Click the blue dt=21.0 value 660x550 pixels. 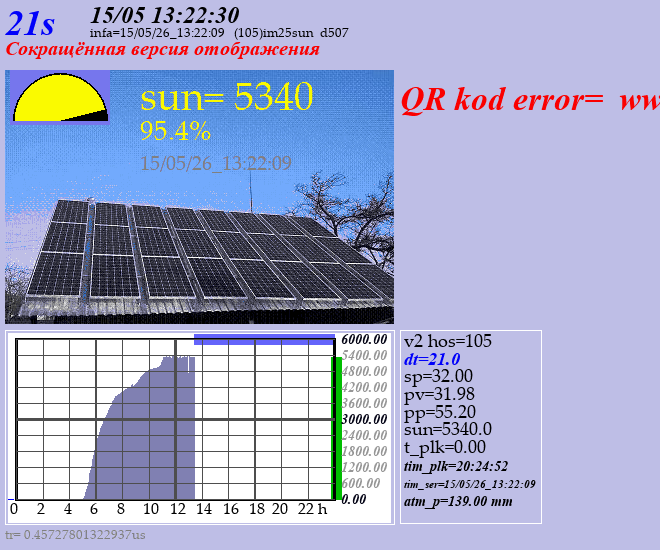pos(432,359)
